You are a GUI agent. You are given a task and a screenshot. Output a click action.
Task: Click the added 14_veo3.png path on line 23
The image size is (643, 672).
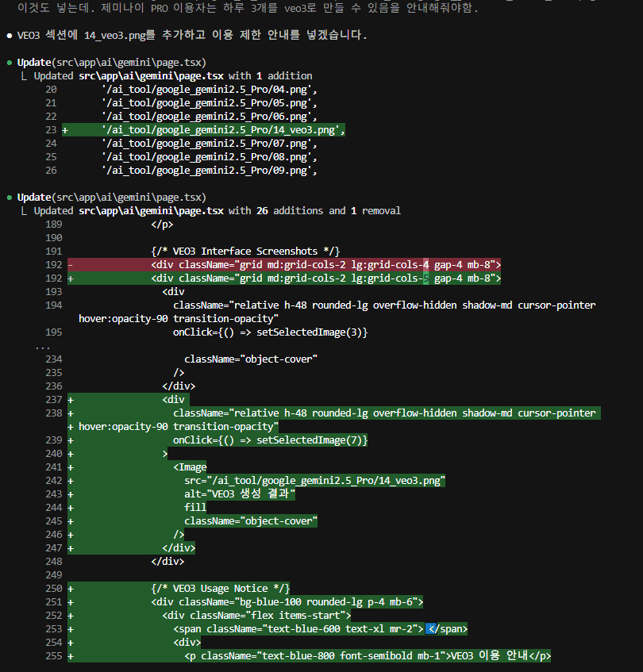[221, 129]
